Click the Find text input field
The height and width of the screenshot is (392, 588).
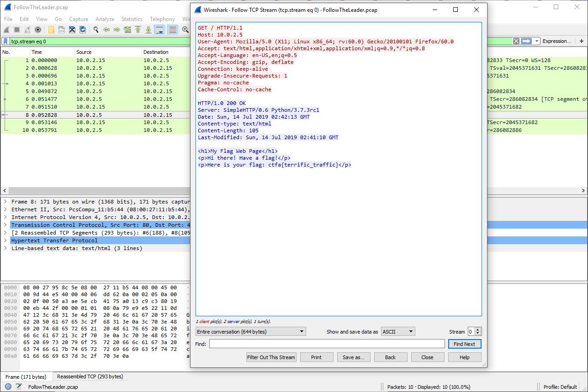tap(327, 344)
